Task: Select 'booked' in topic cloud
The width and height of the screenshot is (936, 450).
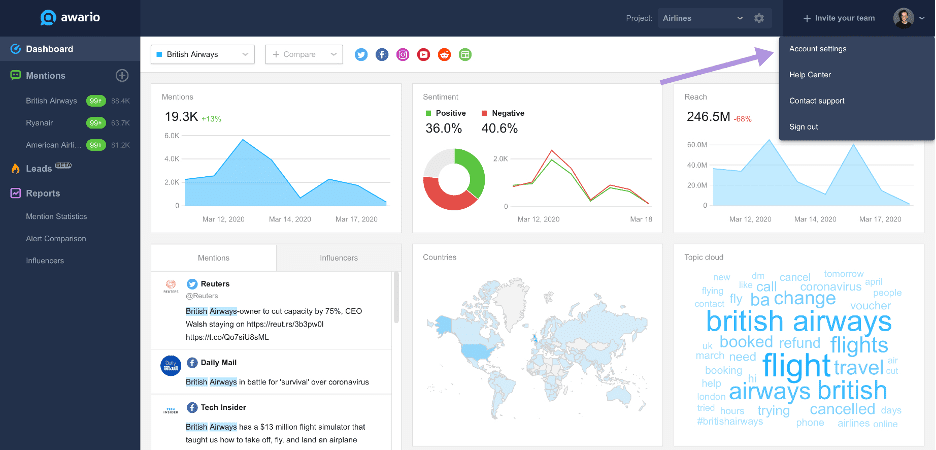Action: [x=746, y=342]
